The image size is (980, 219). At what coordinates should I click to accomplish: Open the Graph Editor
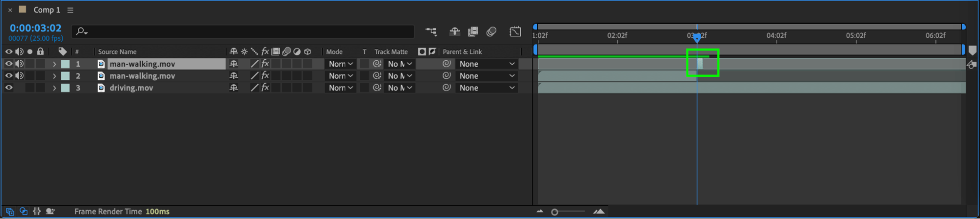pyautogui.click(x=515, y=32)
